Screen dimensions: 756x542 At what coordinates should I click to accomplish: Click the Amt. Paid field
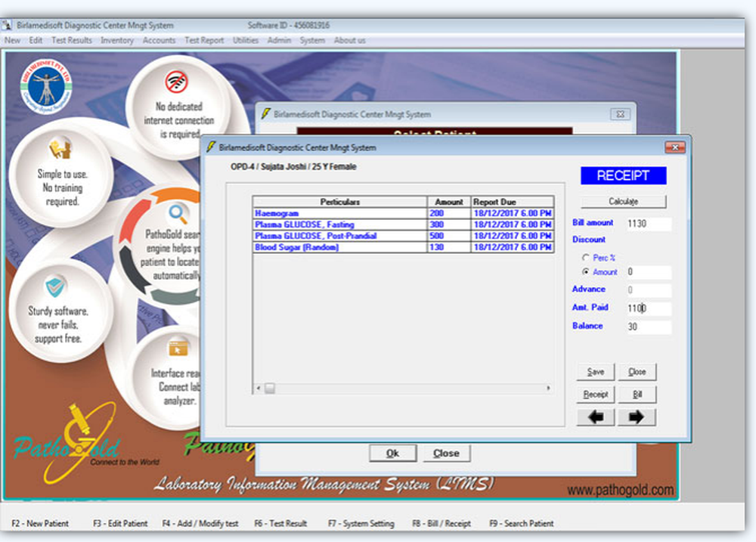click(649, 308)
